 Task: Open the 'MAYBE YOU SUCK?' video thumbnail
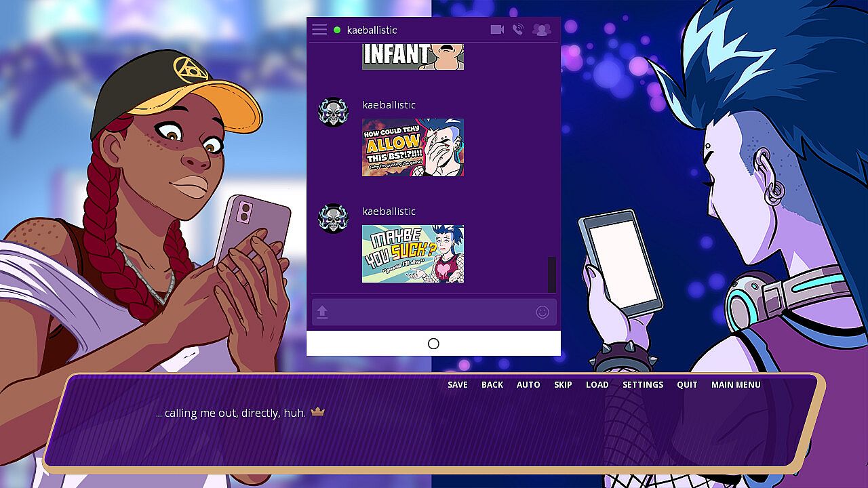pyautogui.click(x=413, y=254)
